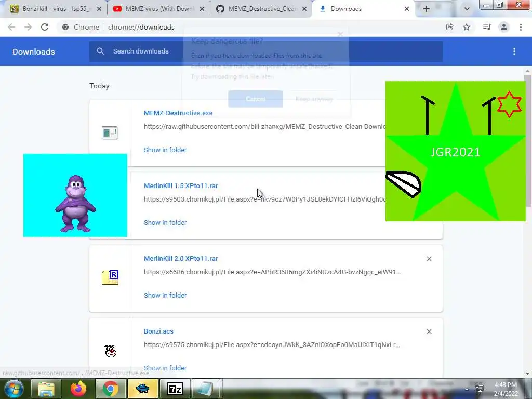This screenshot has height=399, width=532.
Task: Open the Downloads page more actions menu
Action: [514, 51]
